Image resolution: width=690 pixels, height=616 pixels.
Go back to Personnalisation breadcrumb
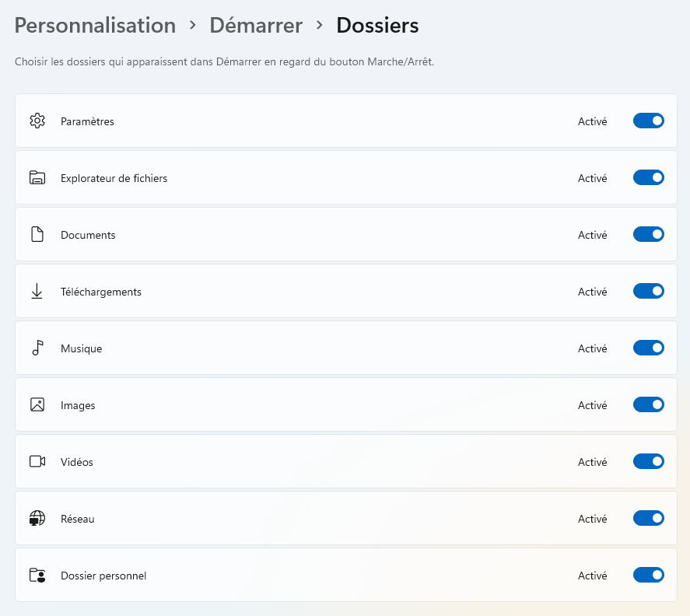95,25
